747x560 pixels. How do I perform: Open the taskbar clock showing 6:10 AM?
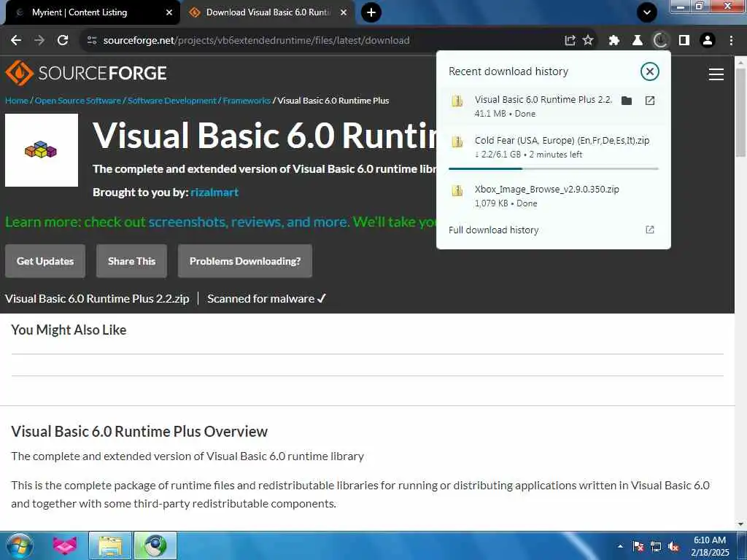click(710, 546)
